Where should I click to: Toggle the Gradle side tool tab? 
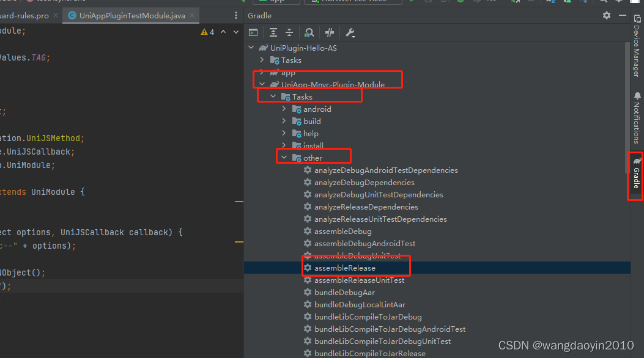click(636, 174)
